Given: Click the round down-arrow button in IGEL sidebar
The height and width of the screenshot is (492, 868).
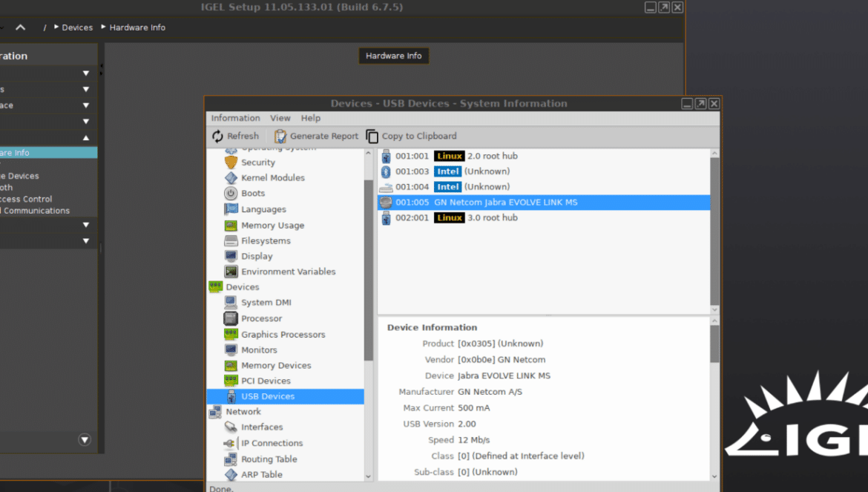Looking at the screenshot, I should [85, 440].
